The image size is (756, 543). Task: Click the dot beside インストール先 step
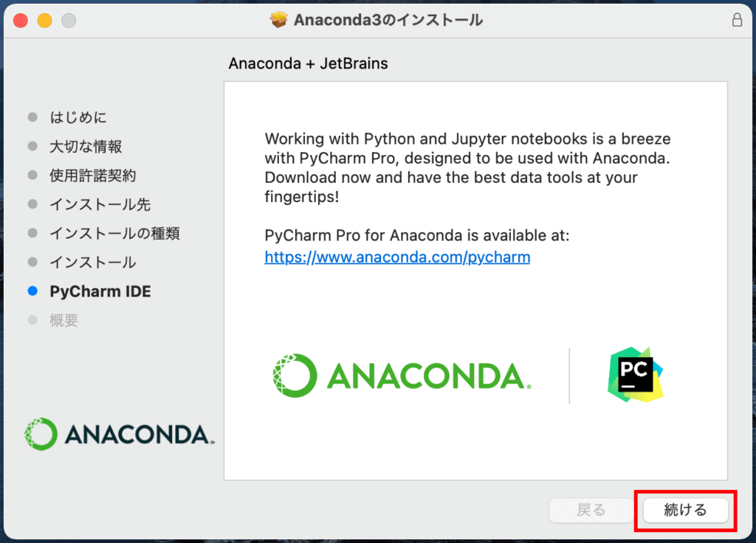(34, 204)
